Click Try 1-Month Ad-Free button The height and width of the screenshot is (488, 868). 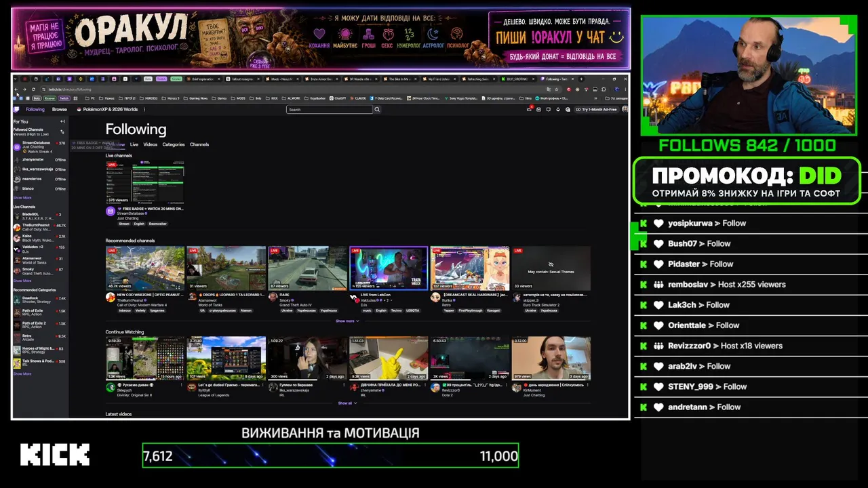tap(597, 109)
